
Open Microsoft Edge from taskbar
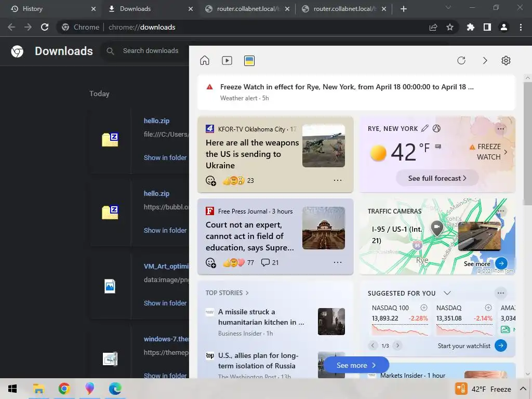(115, 389)
